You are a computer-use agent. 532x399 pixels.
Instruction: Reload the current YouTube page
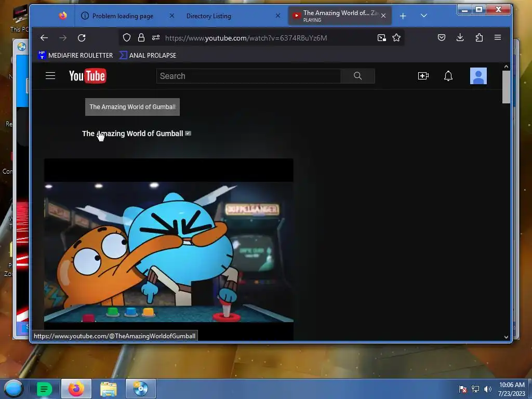[x=82, y=37]
